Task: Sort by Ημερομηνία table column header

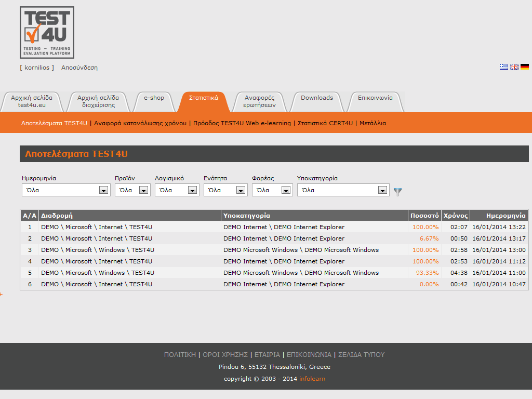Action: click(x=499, y=216)
